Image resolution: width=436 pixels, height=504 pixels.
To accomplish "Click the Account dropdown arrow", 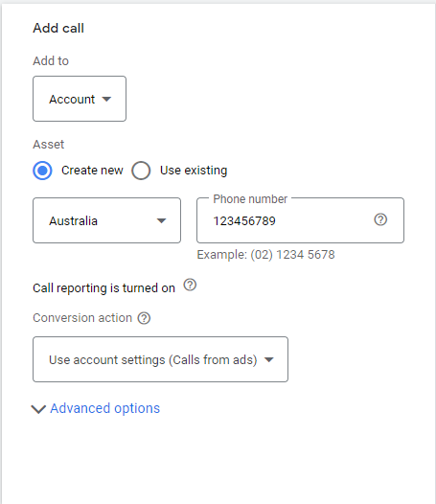I will [106, 99].
